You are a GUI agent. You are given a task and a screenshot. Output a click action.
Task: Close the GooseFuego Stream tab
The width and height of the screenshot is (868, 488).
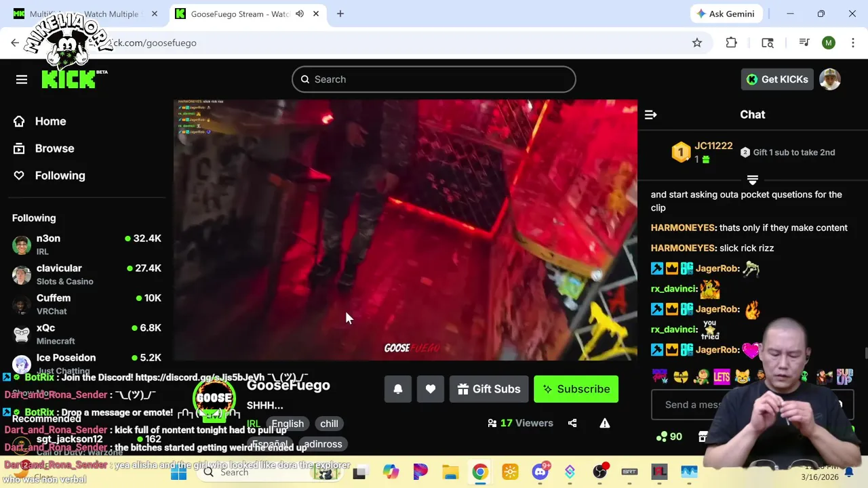316,14
